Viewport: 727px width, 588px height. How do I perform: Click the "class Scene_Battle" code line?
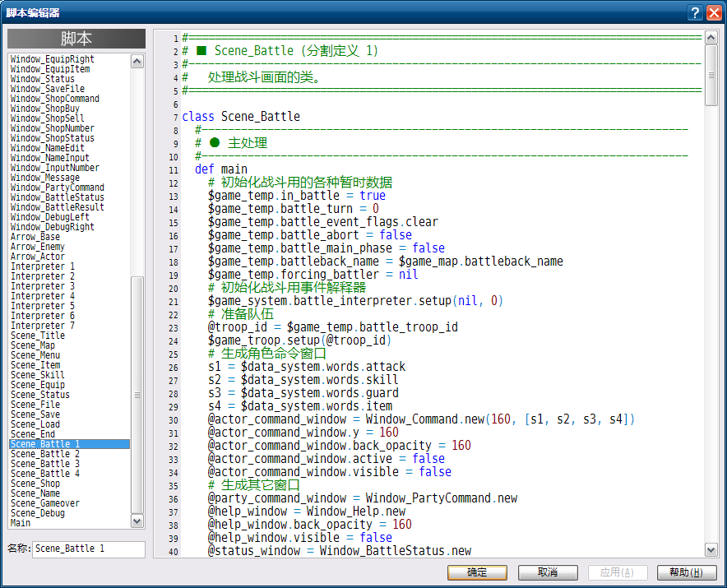click(x=241, y=117)
